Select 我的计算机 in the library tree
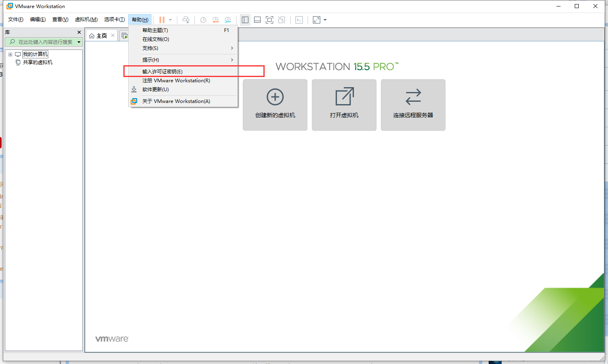Image resolution: width=608 pixels, height=364 pixels. (35, 54)
